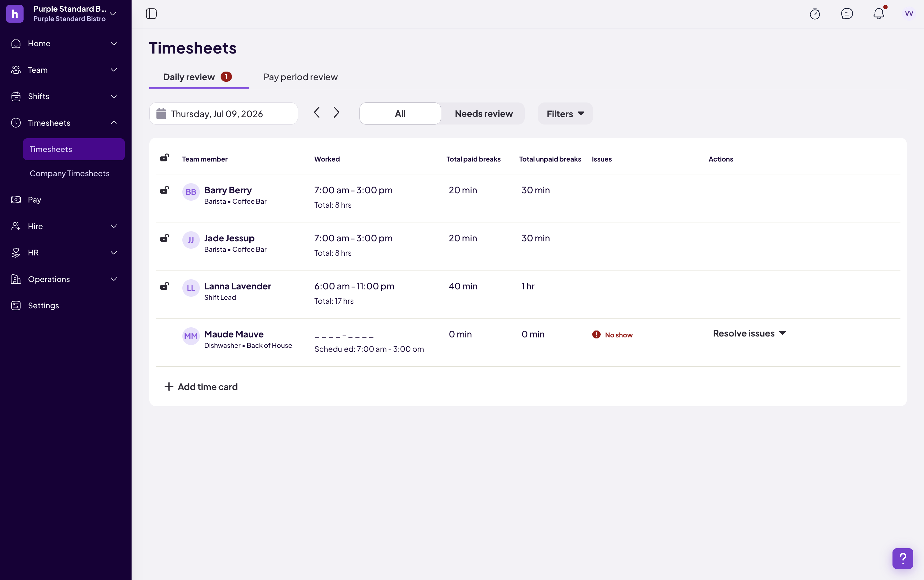The image size is (924, 580).
Task: Click the No show issue label
Action: click(x=619, y=335)
